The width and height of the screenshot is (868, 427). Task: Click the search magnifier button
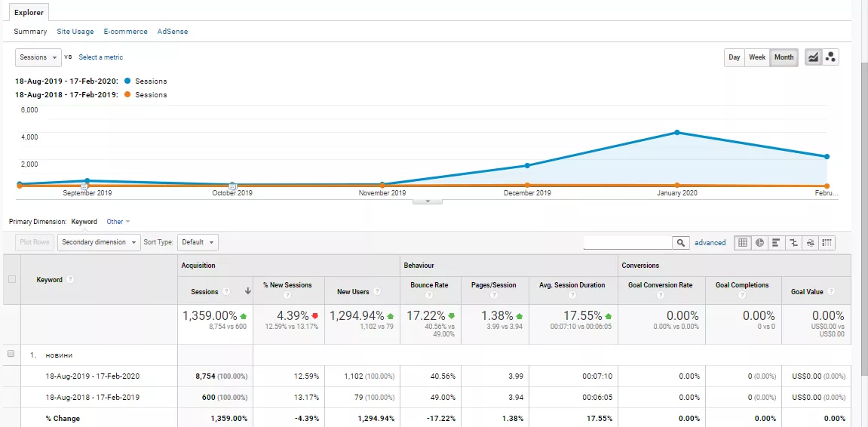681,242
